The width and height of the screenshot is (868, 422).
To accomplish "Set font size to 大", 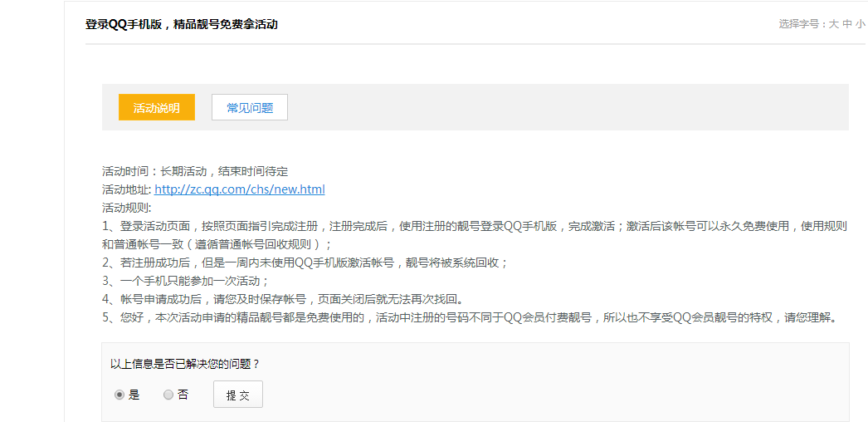I will tap(834, 24).
